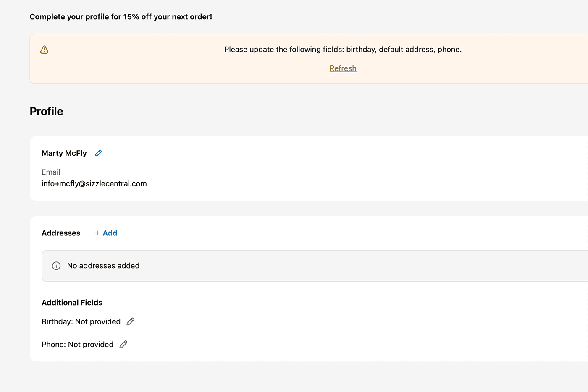The width and height of the screenshot is (588, 392).
Task: Click the warning triangle icon in banner
Action: (44, 50)
